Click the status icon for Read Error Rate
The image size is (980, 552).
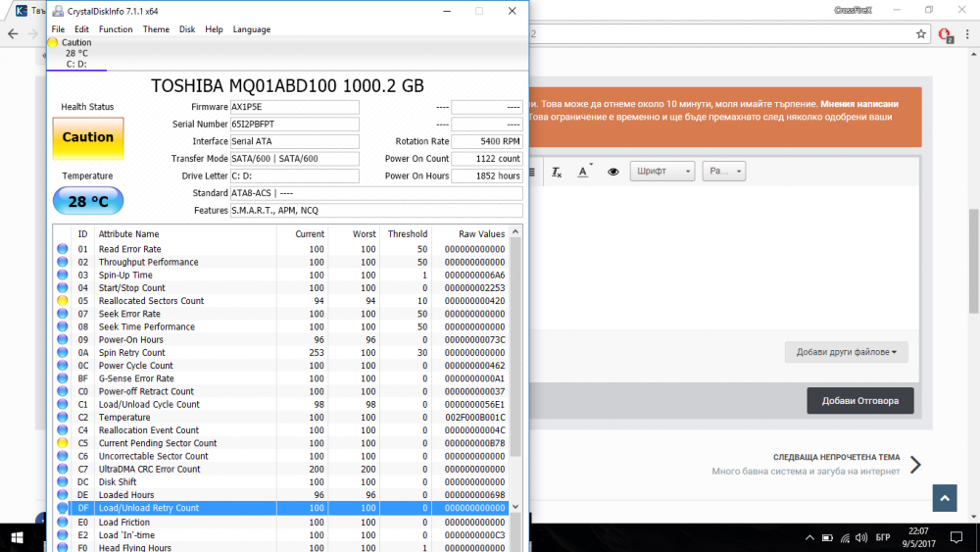[x=63, y=249]
